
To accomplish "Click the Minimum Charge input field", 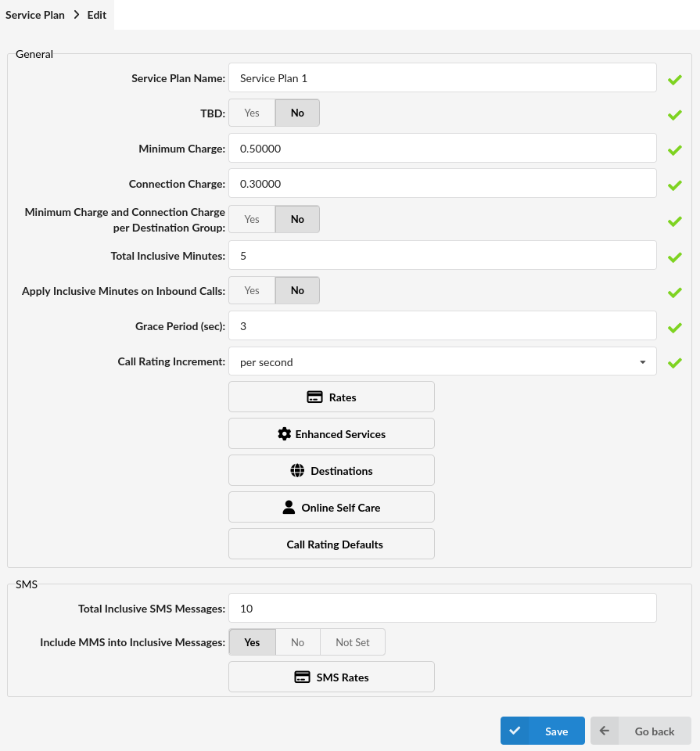I will 443,148.
